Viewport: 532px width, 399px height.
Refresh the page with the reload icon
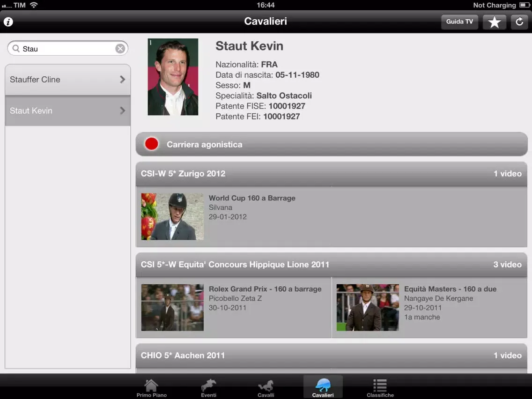click(519, 22)
